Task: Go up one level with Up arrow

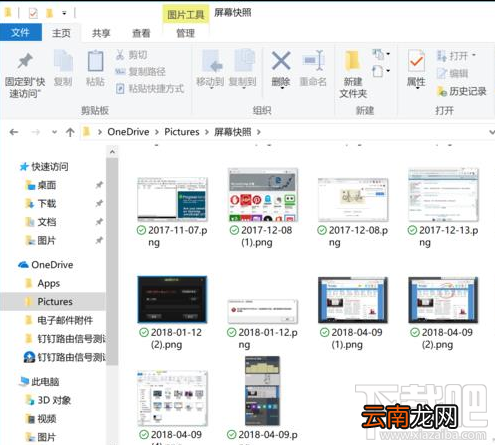Action: [x=70, y=132]
